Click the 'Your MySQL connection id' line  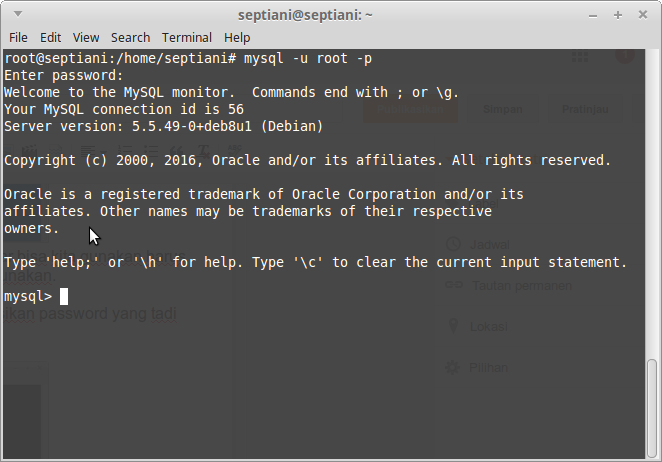124,109
